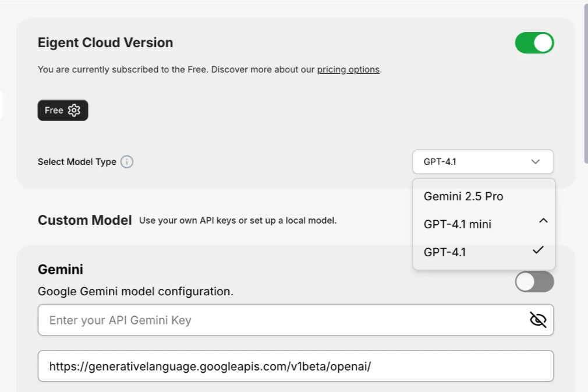The width and height of the screenshot is (588, 392).
Task: Enable the Gemini custom model toggle
Action: (534, 282)
